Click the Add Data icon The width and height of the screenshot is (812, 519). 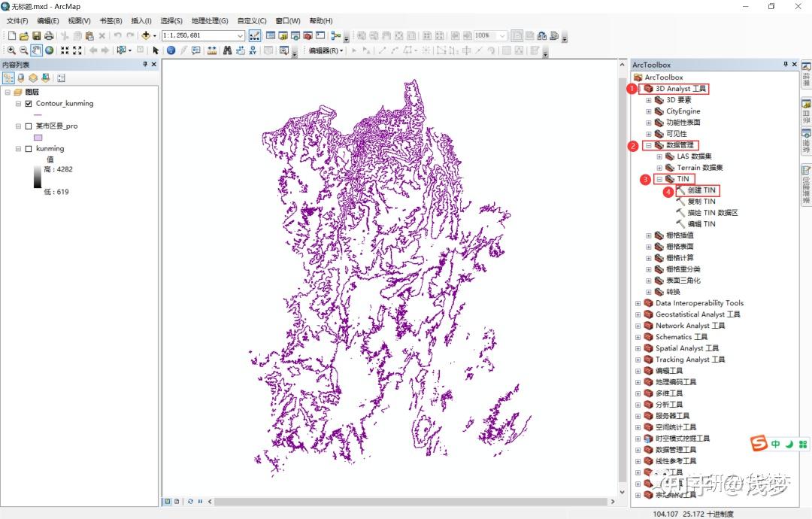click(146, 35)
